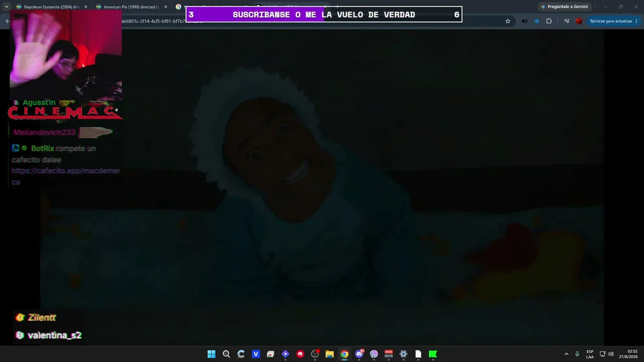Click the microphone icon in system tray
This screenshot has height=362, width=644.
577,354
